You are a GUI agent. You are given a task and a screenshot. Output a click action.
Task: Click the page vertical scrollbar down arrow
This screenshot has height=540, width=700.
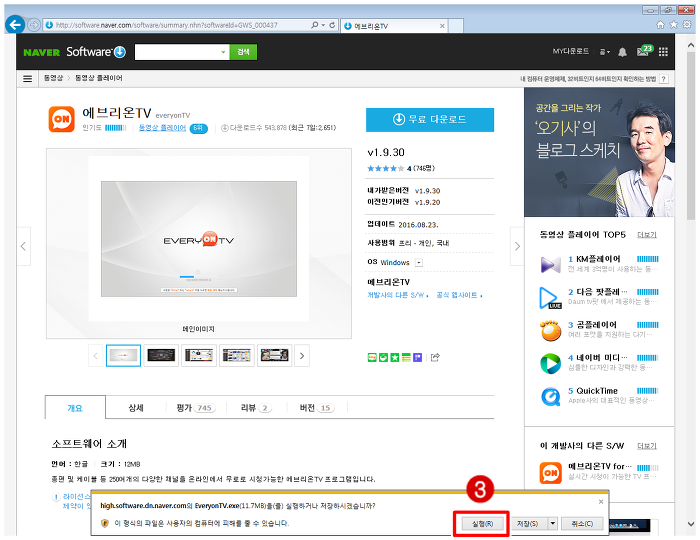[x=690, y=524]
